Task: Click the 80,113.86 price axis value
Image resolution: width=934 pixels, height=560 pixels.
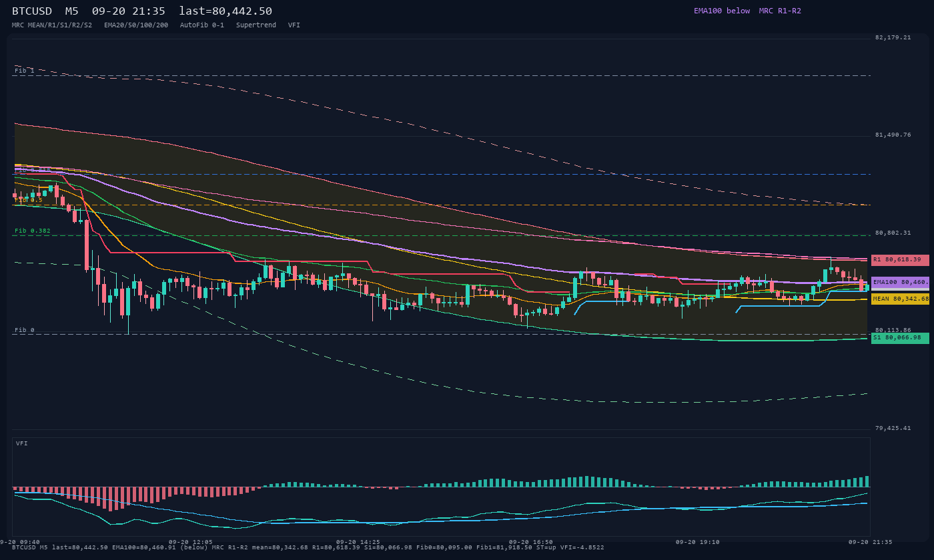Action: click(x=893, y=330)
